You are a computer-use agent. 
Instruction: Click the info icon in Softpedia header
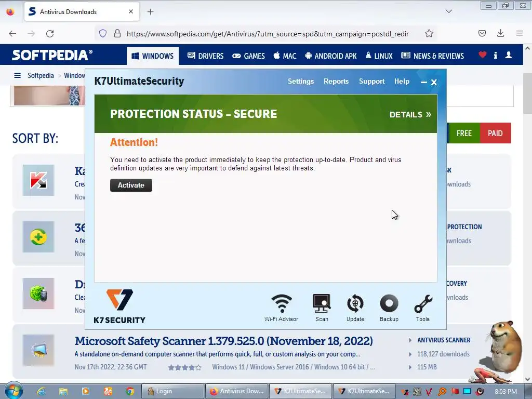click(x=495, y=55)
